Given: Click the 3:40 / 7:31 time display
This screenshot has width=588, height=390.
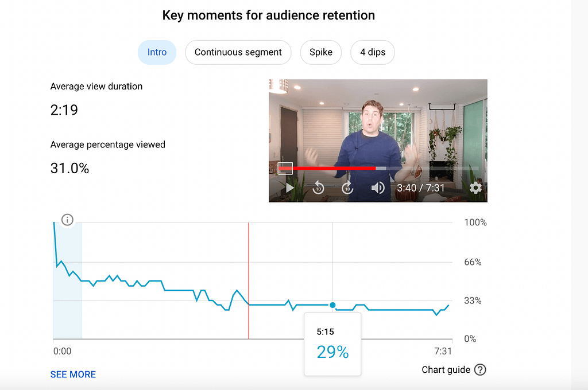Looking at the screenshot, I should [x=421, y=188].
